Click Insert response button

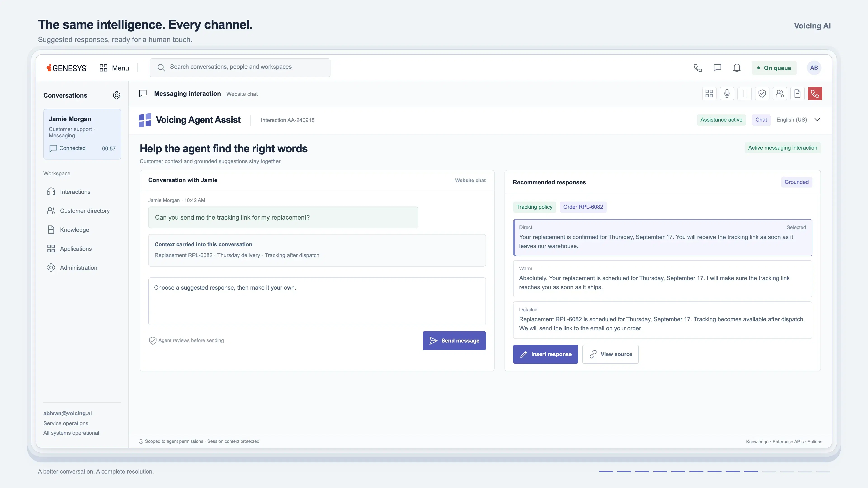pos(545,354)
